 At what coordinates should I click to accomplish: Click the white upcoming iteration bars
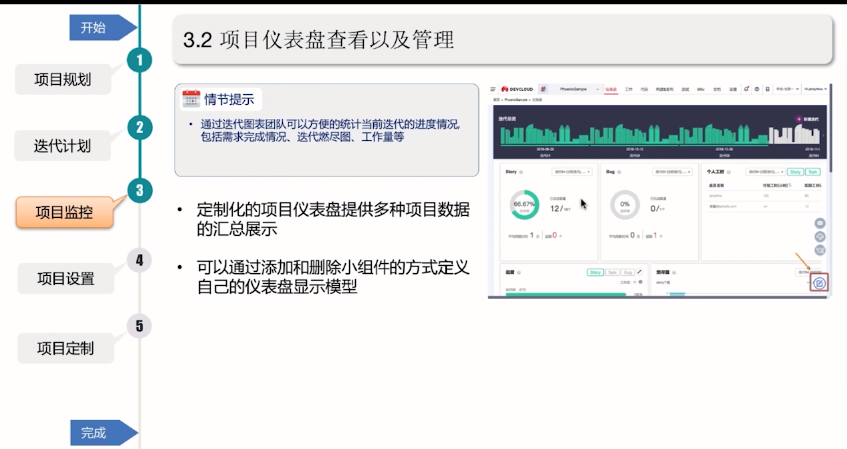794,135
